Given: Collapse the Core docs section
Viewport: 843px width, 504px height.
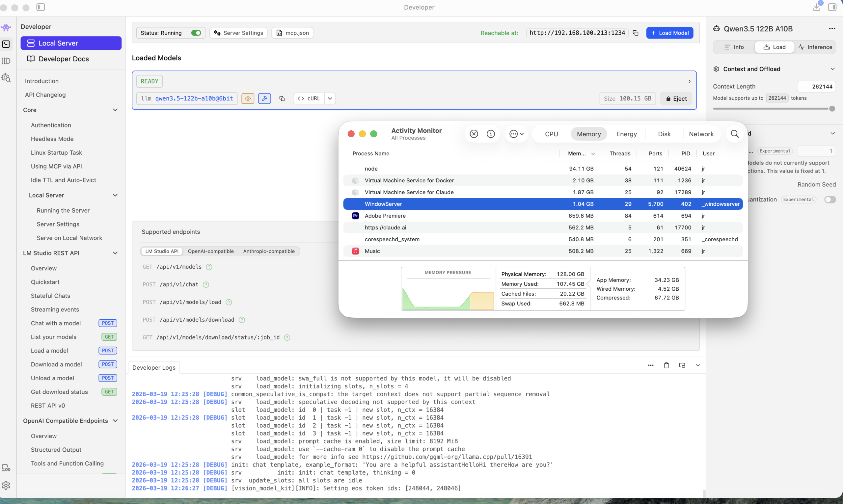Looking at the screenshot, I should click(x=115, y=110).
